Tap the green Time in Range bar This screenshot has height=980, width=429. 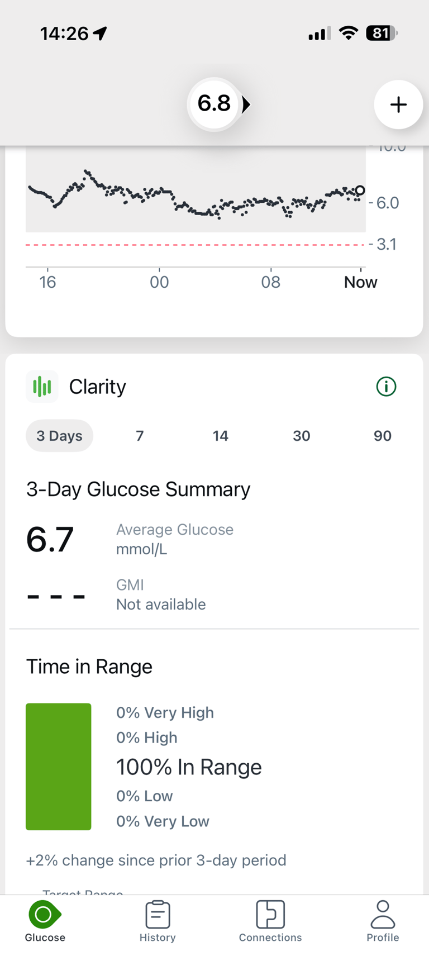point(59,766)
